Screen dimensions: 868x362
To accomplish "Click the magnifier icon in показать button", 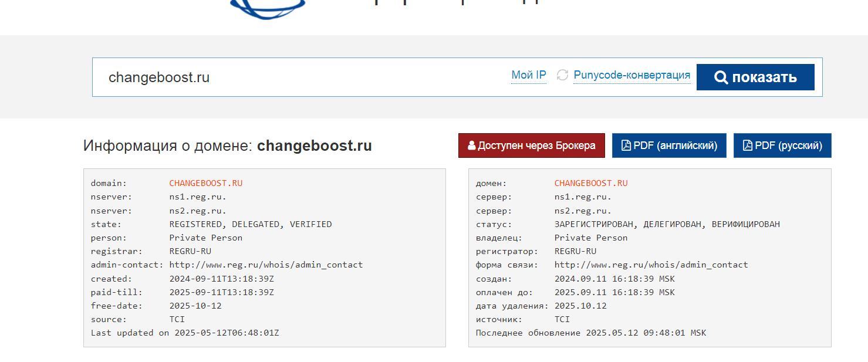I will (x=721, y=77).
